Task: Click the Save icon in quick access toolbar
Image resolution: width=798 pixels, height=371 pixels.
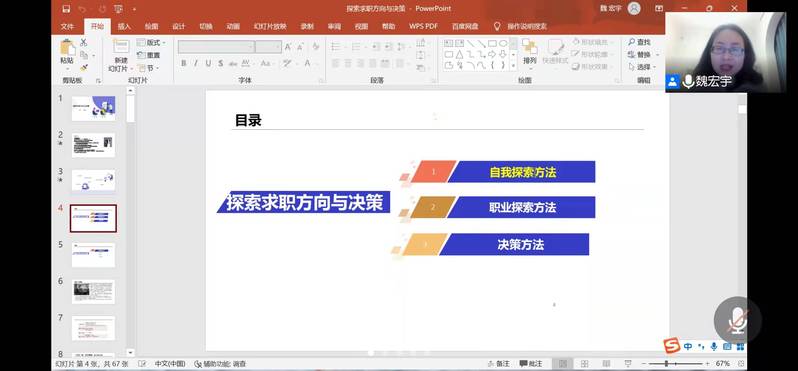Action: point(66,9)
